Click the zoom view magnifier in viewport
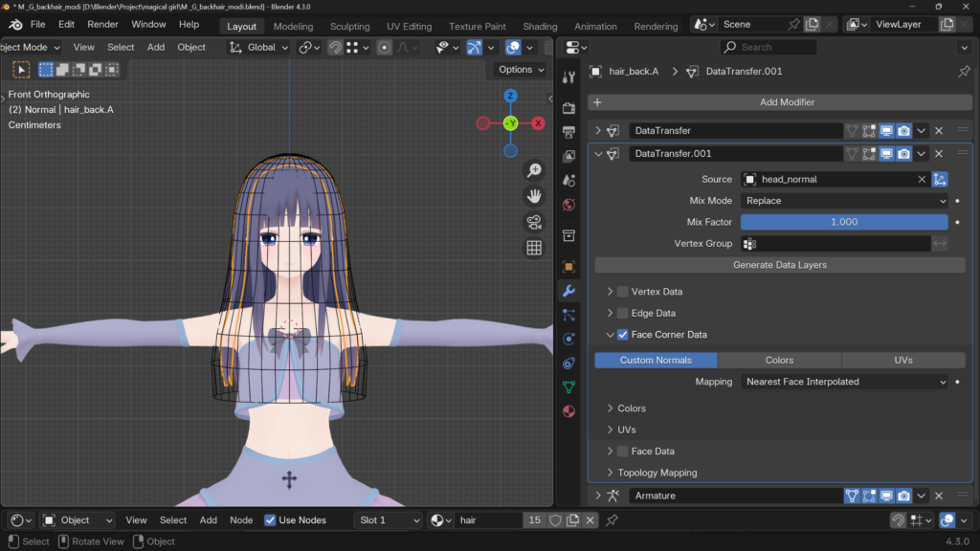This screenshot has width=980, height=551. [x=534, y=171]
